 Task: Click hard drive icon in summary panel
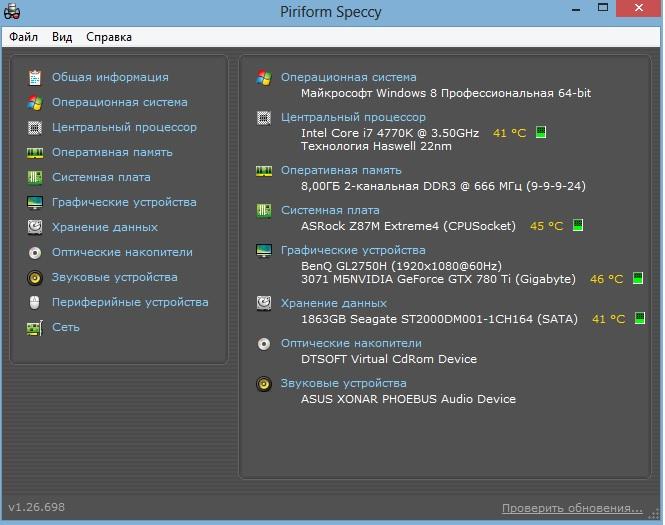(x=264, y=303)
